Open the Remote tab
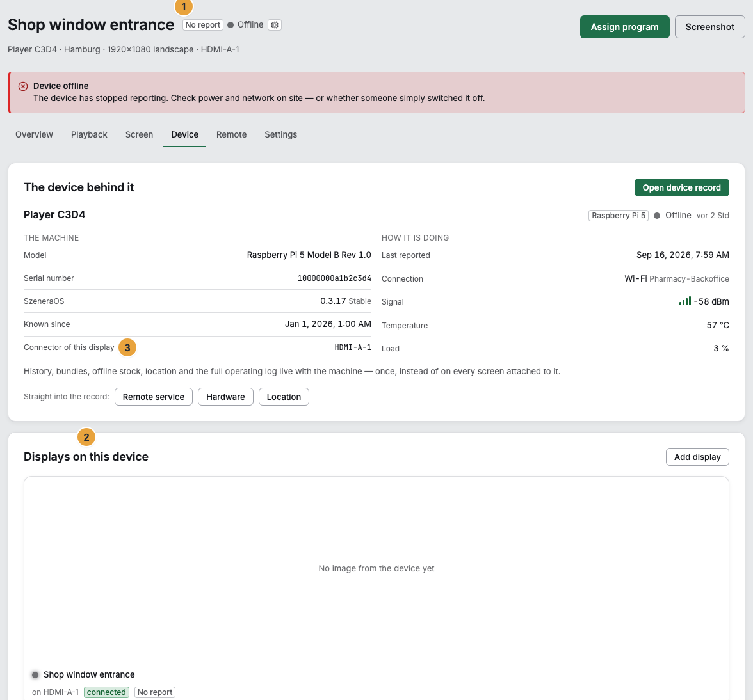Image resolution: width=753 pixels, height=700 pixels. [232, 135]
